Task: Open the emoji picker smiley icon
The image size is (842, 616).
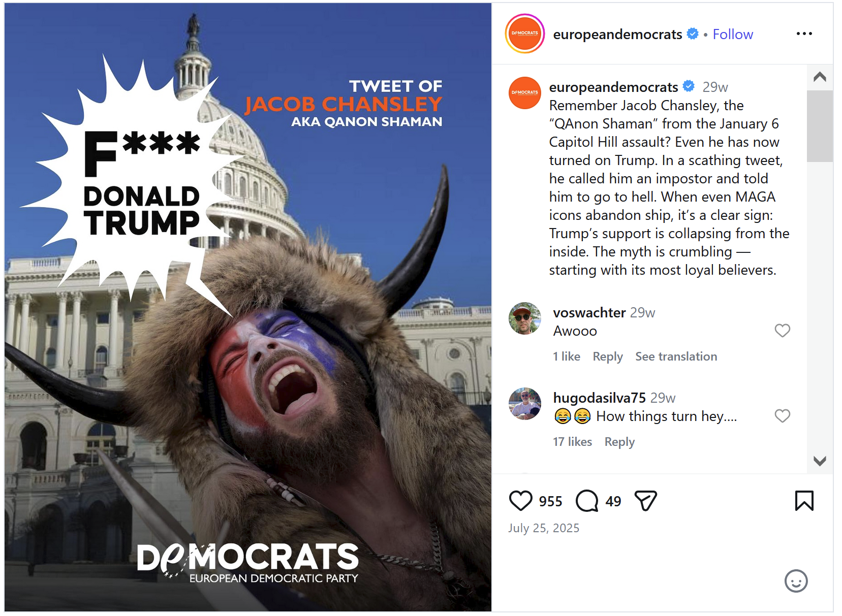Action: (796, 580)
